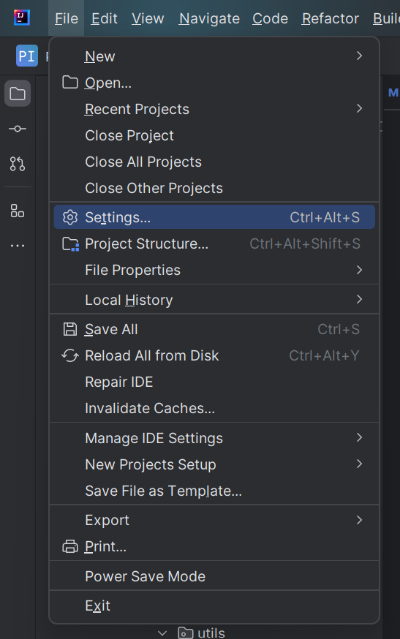Choose Invalidate Caches... entry
Screen dimensions: 400x639
pyautogui.click(x=214, y=408)
